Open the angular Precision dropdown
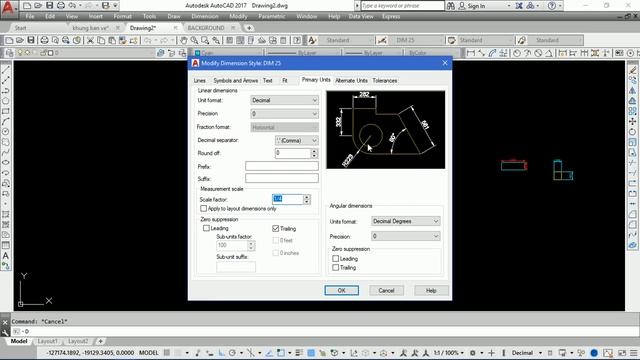The width and height of the screenshot is (640, 360). click(x=405, y=236)
